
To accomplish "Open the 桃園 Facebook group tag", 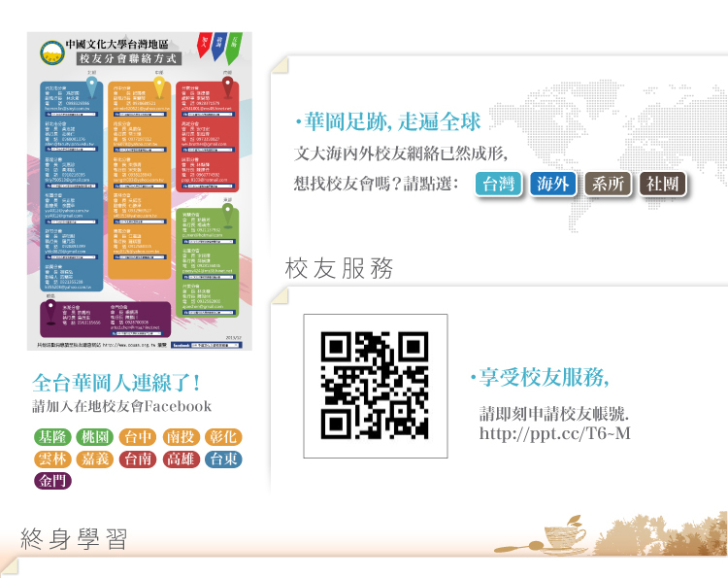I will tap(95, 437).
